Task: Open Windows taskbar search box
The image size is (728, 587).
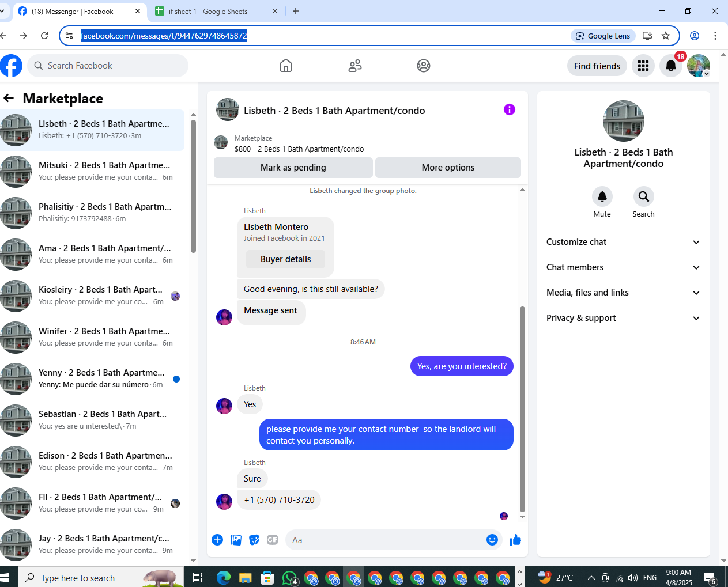Action: 101,578
